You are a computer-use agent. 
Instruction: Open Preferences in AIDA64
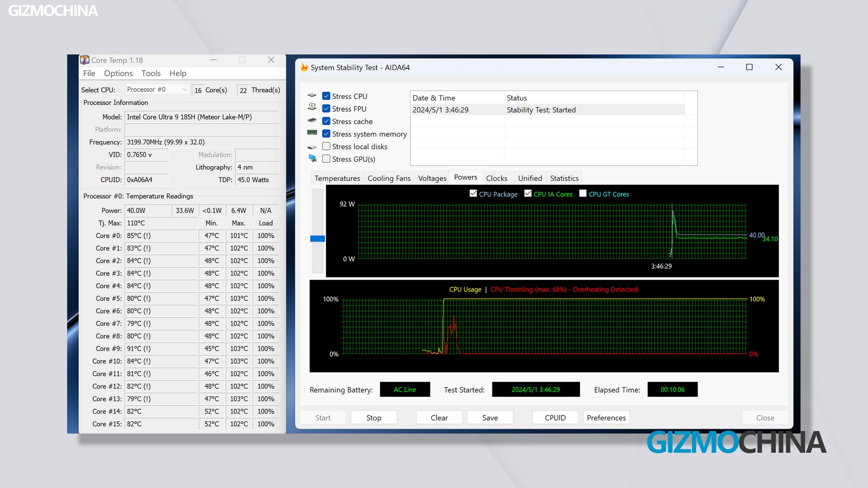[606, 418]
